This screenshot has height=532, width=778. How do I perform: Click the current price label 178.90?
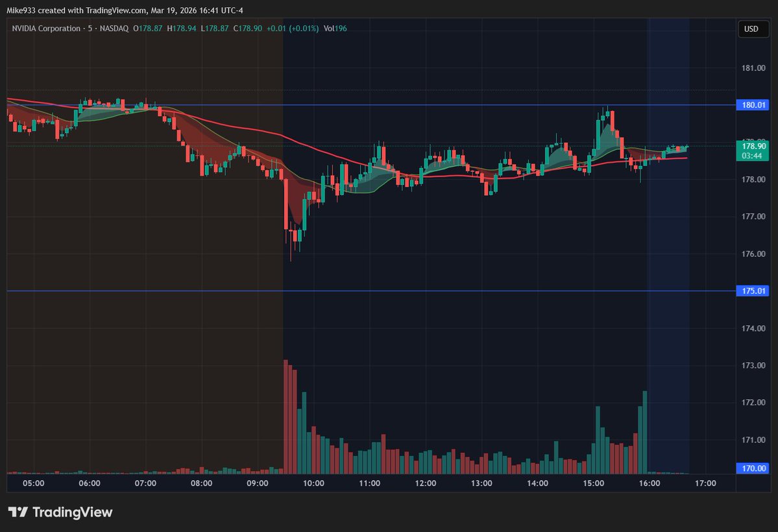coord(753,147)
